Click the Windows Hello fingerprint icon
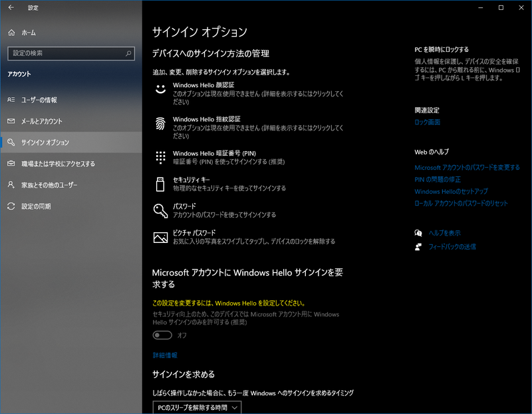The image size is (532, 414). 160,123
